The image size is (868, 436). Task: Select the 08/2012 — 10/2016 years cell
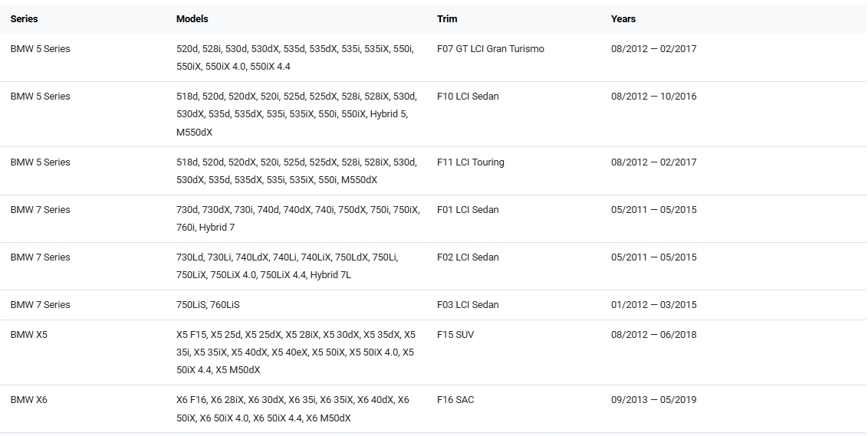[x=653, y=97]
